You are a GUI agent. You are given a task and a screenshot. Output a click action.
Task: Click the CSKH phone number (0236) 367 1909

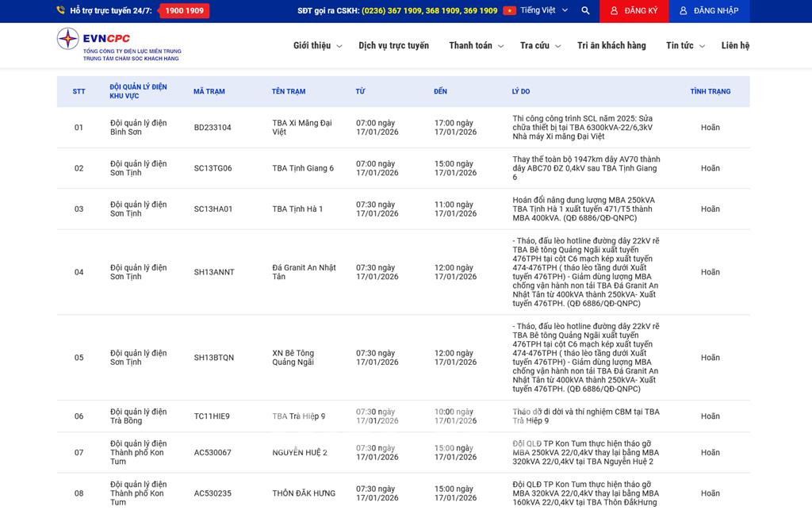click(x=392, y=11)
